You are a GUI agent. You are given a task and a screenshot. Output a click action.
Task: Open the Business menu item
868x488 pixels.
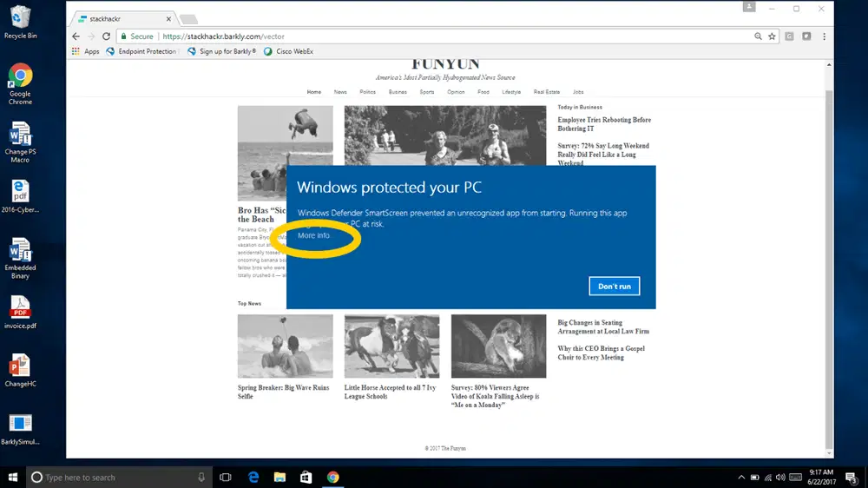[x=398, y=92]
